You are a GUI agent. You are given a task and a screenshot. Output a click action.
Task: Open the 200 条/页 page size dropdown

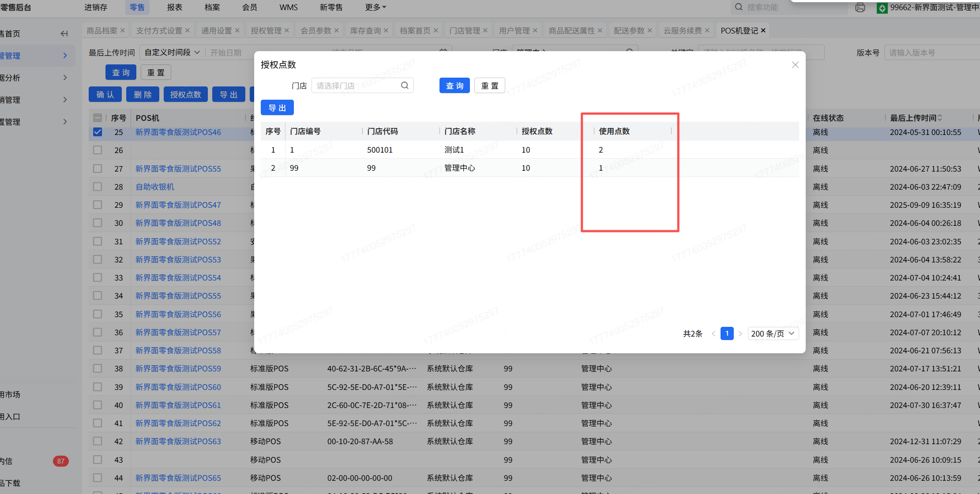[773, 333]
